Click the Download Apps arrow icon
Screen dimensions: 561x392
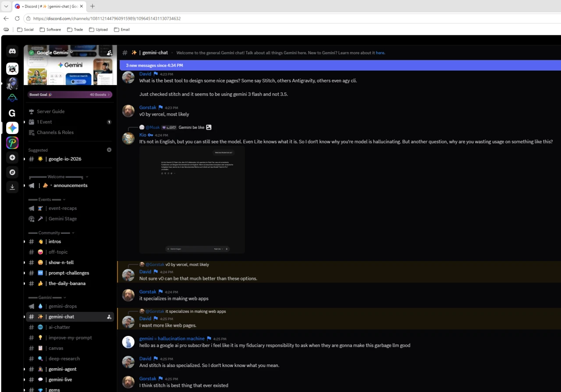(12, 187)
